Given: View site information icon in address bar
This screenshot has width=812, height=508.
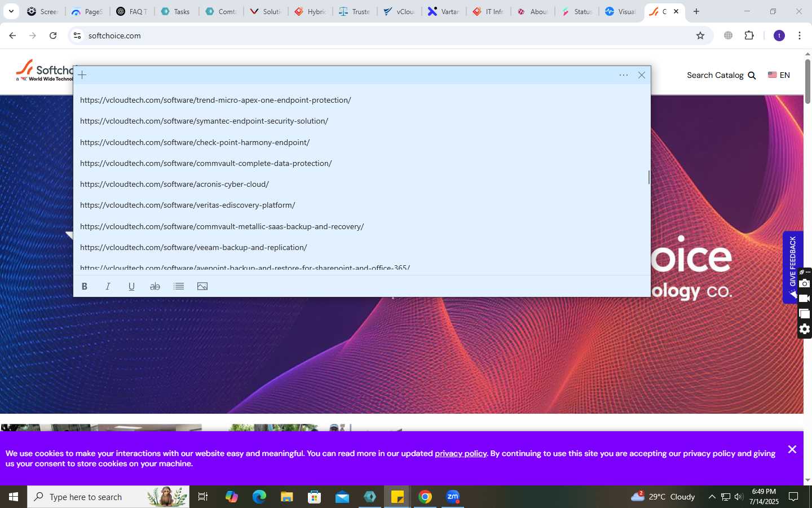Looking at the screenshot, I should click(x=77, y=36).
